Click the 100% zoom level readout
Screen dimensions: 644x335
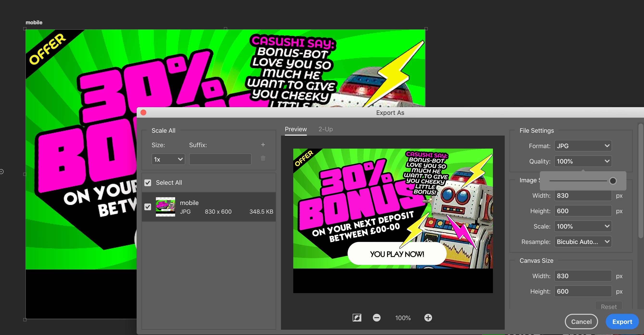403,318
